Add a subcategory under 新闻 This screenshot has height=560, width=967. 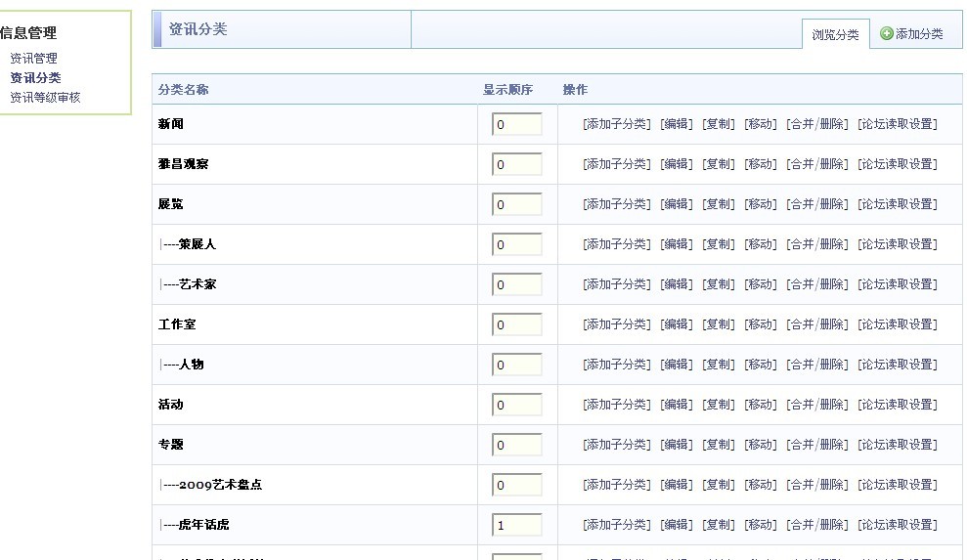click(x=617, y=124)
